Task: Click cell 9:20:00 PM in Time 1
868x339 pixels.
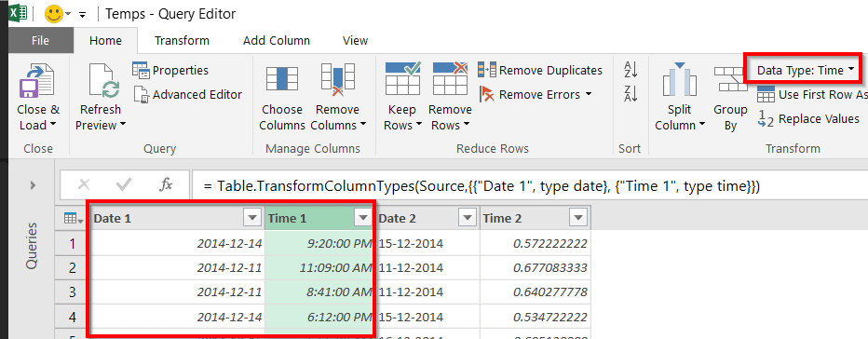Action: [x=319, y=243]
